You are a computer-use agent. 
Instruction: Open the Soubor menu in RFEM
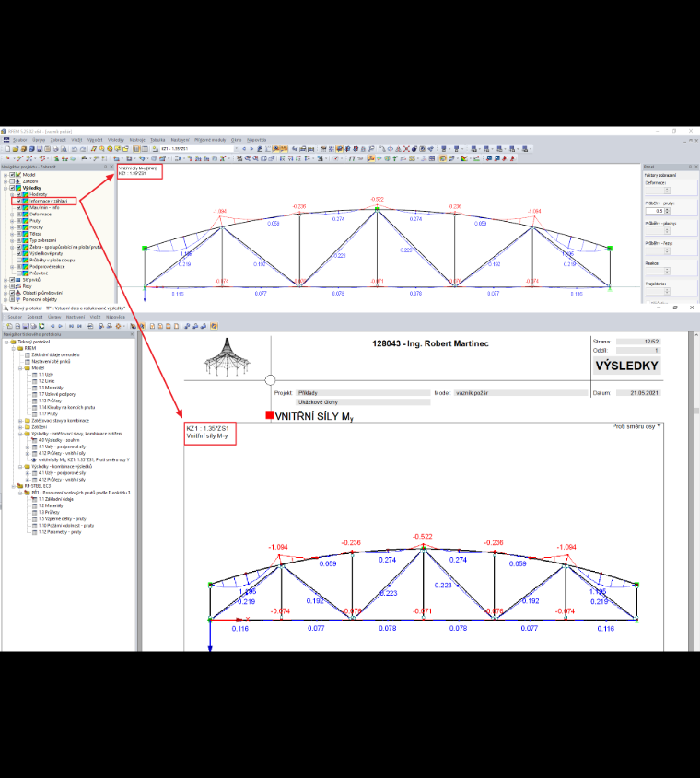[20, 140]
